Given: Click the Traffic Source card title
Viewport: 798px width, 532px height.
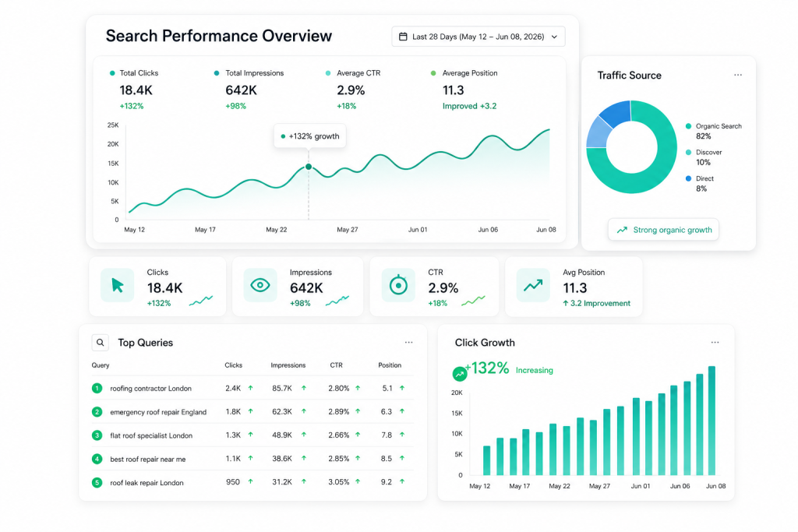Looking at the screenshot, I should [630, 76].
